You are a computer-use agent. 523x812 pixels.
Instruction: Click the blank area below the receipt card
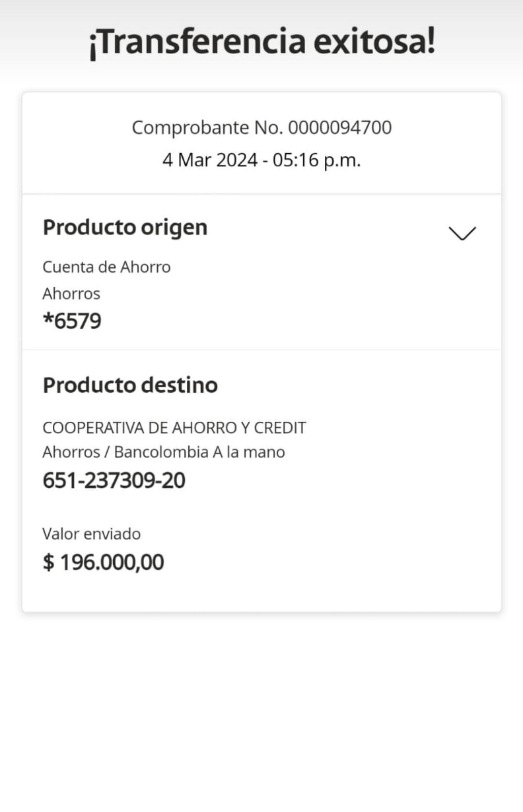coord(261,710)
